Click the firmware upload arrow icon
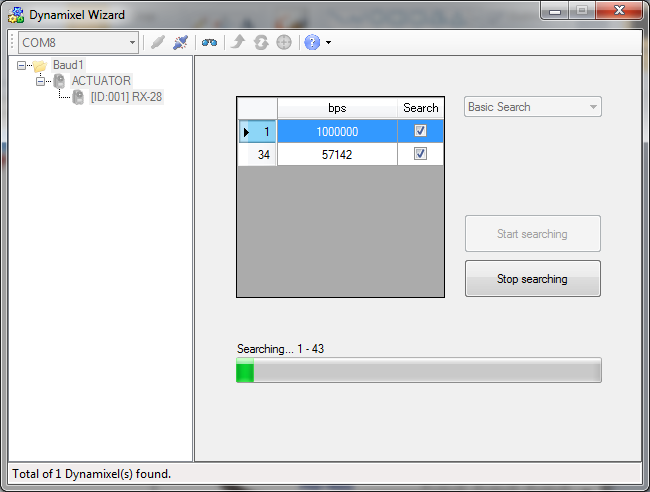This screenshot has width=650, height=492. (x=237, y=43)
